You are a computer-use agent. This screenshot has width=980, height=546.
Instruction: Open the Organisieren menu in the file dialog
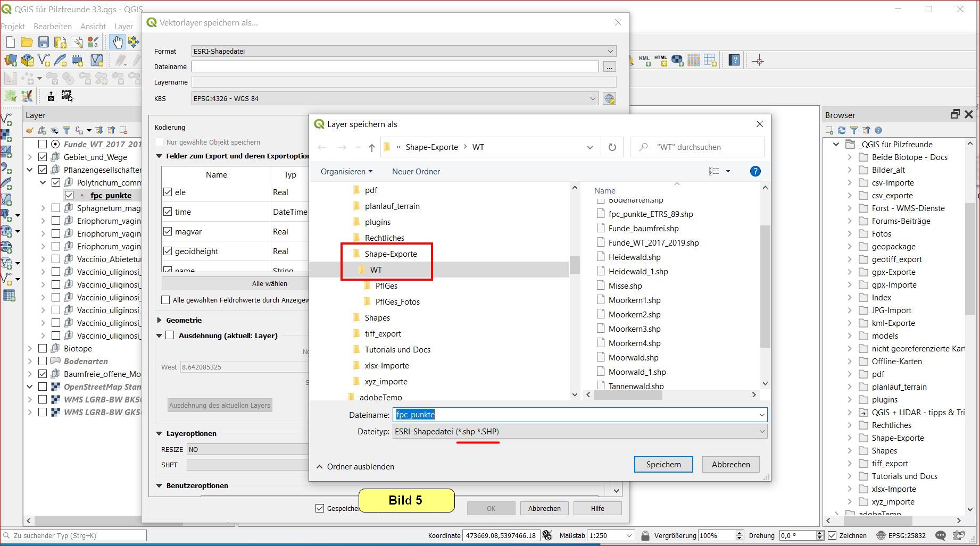(346, 172)
